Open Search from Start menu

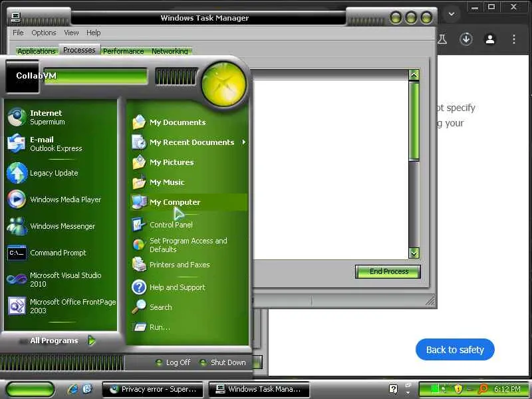tap(188, 307)
